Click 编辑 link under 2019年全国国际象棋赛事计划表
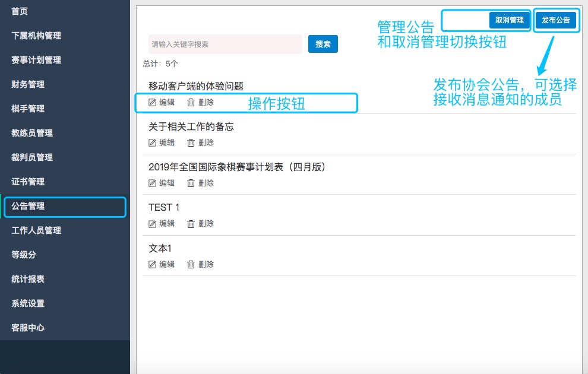 click(167, 183)
